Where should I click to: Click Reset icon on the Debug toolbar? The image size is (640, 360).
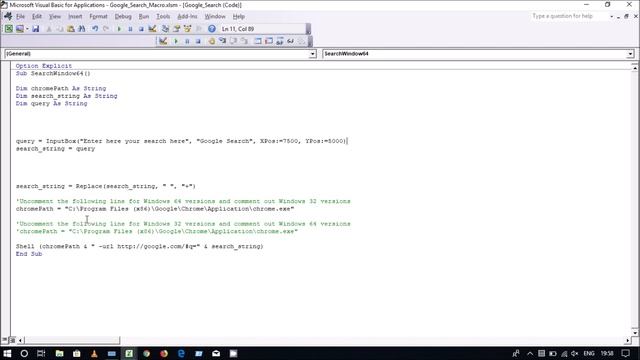point(198,41)
